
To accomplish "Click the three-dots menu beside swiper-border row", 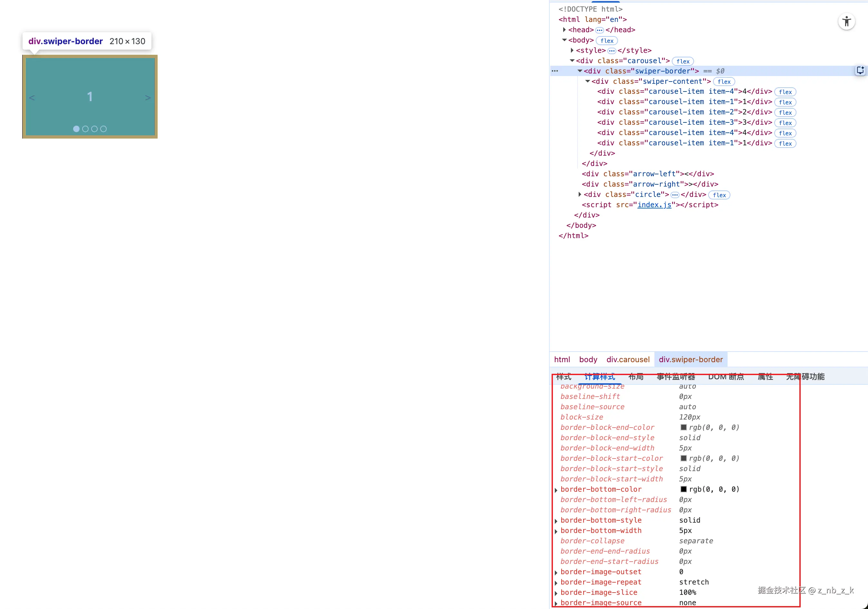I will (x=555, y=71).
